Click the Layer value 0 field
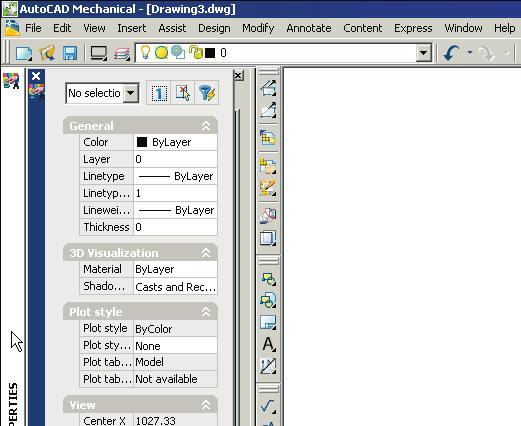Viewport: 521px width, 426px height. click(175, 159)
